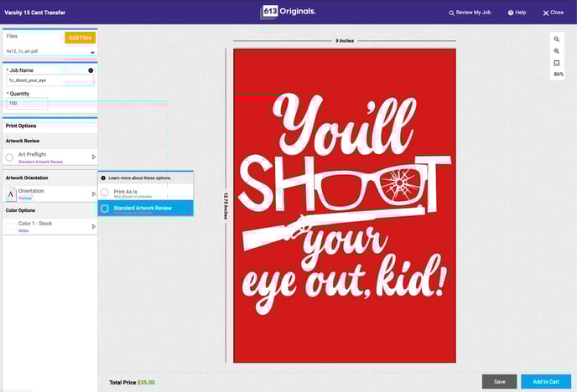The image size is (577, 392).
Task: Click the Total Price $35.00 text
Action: pyautogui.click(x=133, y=383)
